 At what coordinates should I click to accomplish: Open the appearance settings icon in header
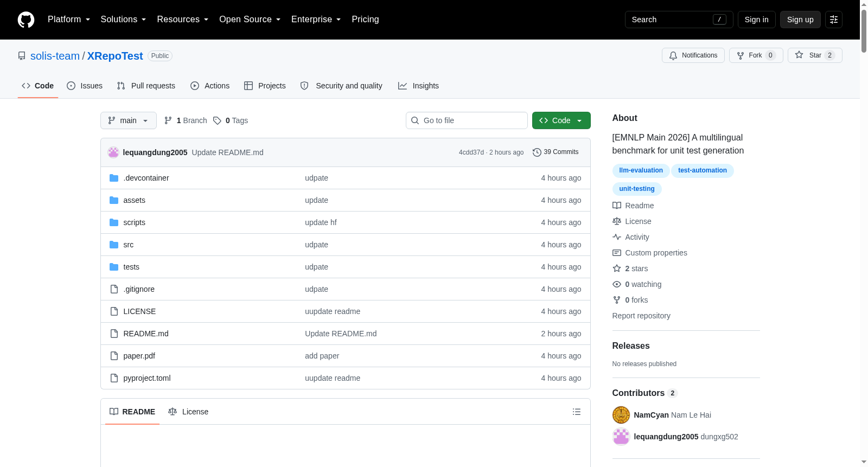pos(834,20)
